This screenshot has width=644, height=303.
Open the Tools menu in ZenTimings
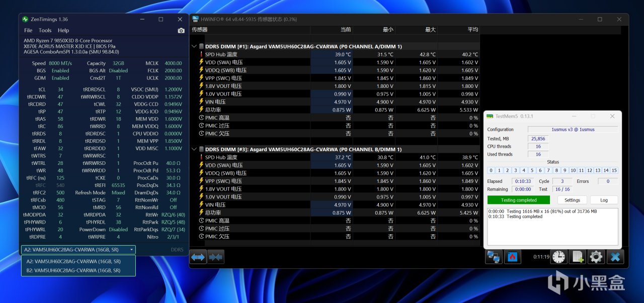[x=45, y=31]
